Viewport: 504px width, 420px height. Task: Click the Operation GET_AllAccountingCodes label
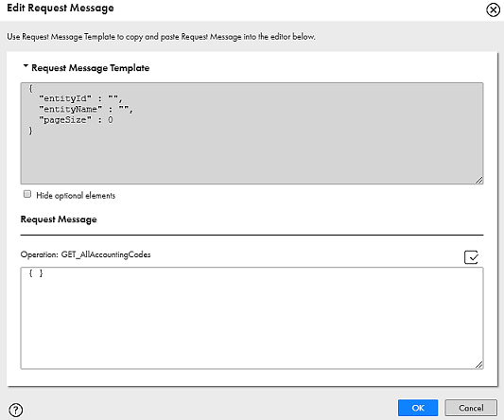[85, 254]
